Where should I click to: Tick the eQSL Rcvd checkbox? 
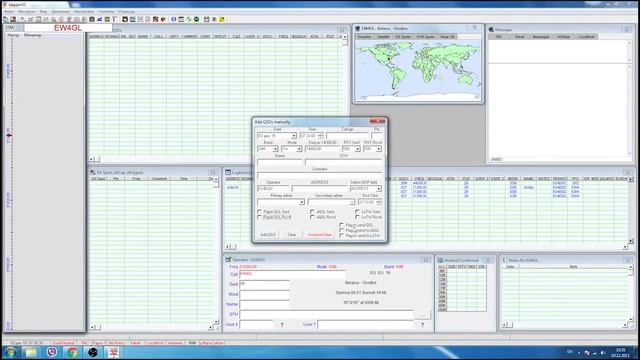(x=312, y=217)
